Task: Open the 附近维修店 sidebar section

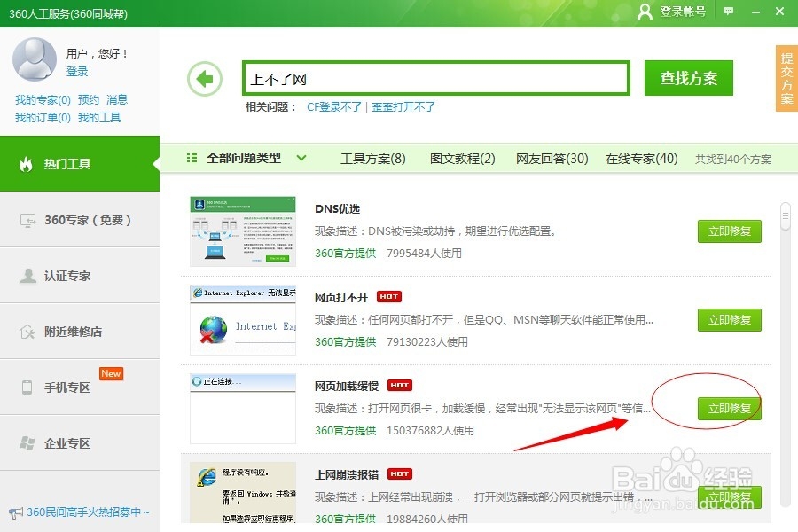Action: click(x=80, y=332)
